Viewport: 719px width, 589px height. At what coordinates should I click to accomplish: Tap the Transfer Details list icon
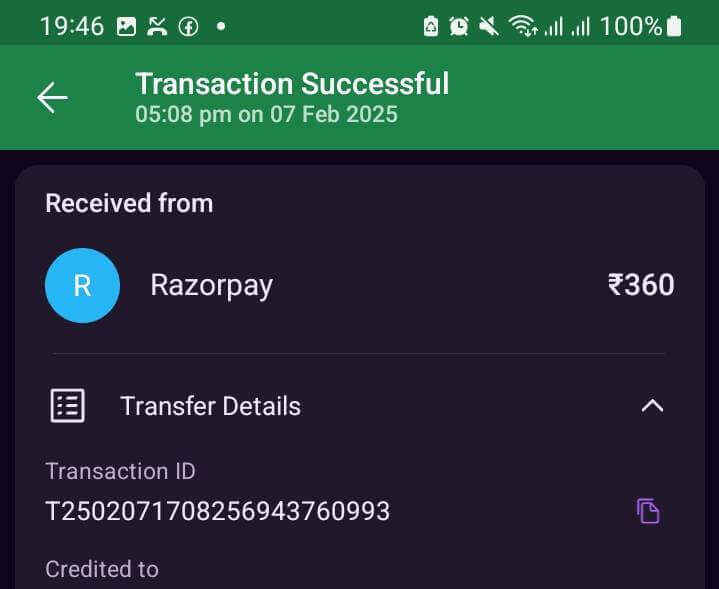[67, 406]
